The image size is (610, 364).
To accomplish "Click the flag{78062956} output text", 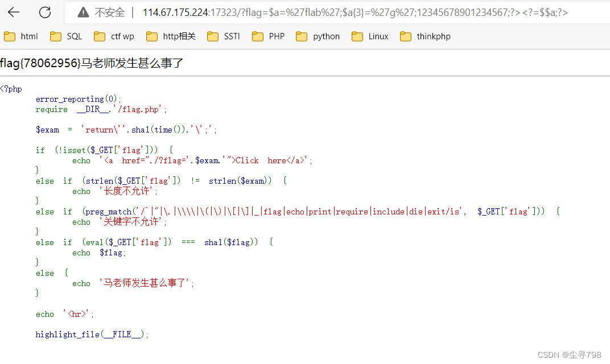I will [40, 63].
